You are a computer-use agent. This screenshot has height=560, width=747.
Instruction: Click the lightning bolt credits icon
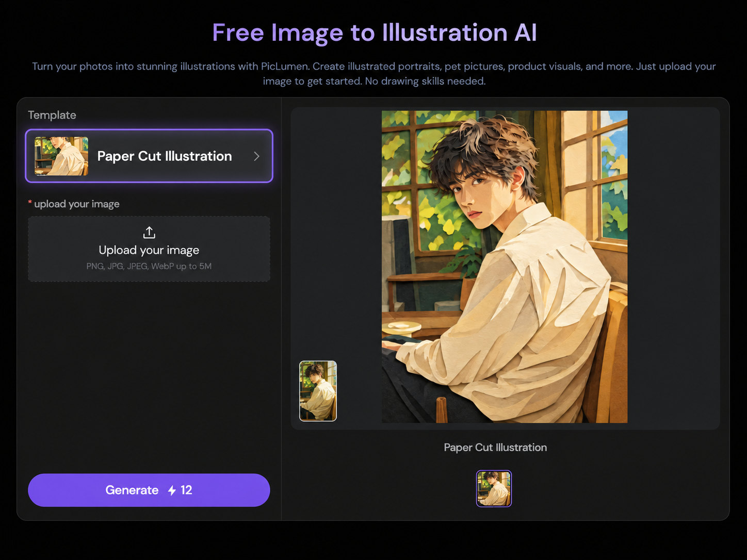(x=172, y=490)
